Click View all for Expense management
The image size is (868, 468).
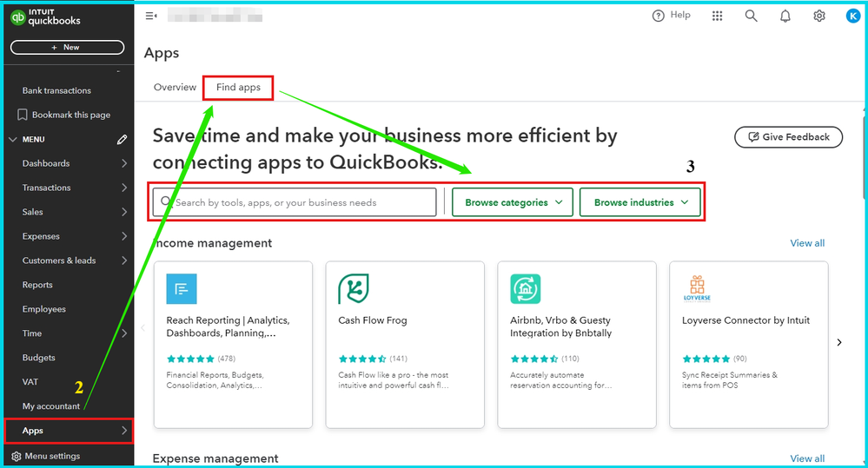click(807, 458)
